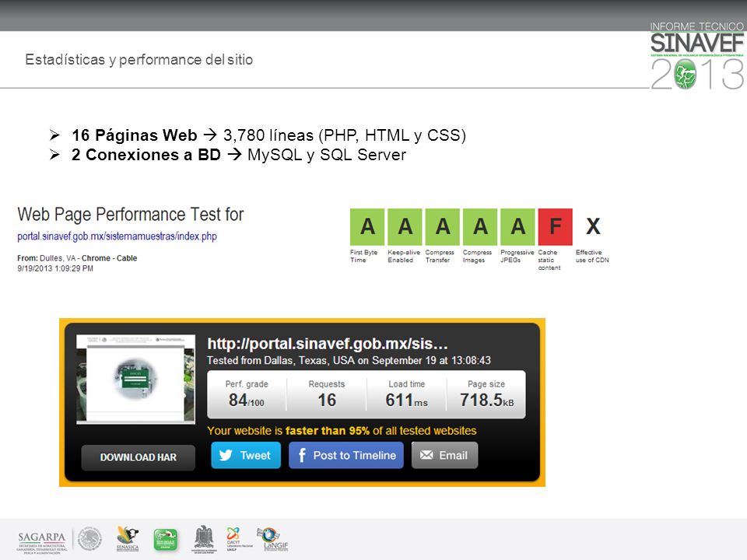
Task: Click the LaNGIF logo in footer
Action: (x=272, y=539)
